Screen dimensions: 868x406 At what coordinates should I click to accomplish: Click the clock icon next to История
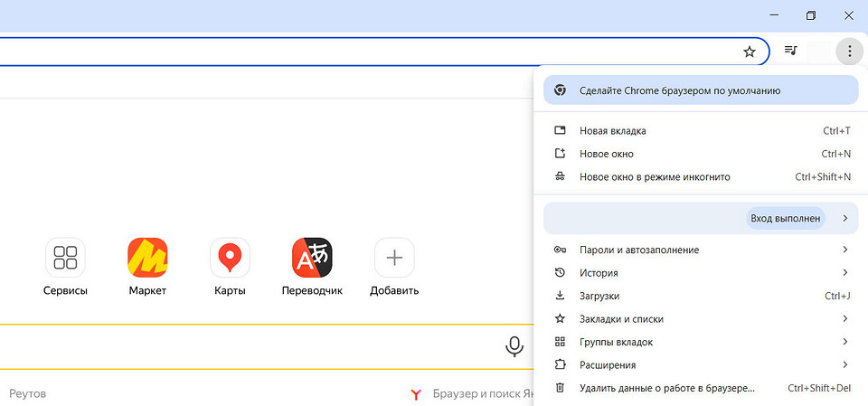pos(560,272)
